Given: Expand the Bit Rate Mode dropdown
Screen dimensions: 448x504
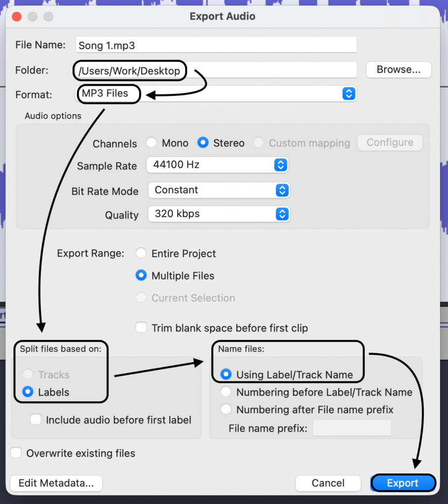Looking at the screenshot, I should point(219,190).
